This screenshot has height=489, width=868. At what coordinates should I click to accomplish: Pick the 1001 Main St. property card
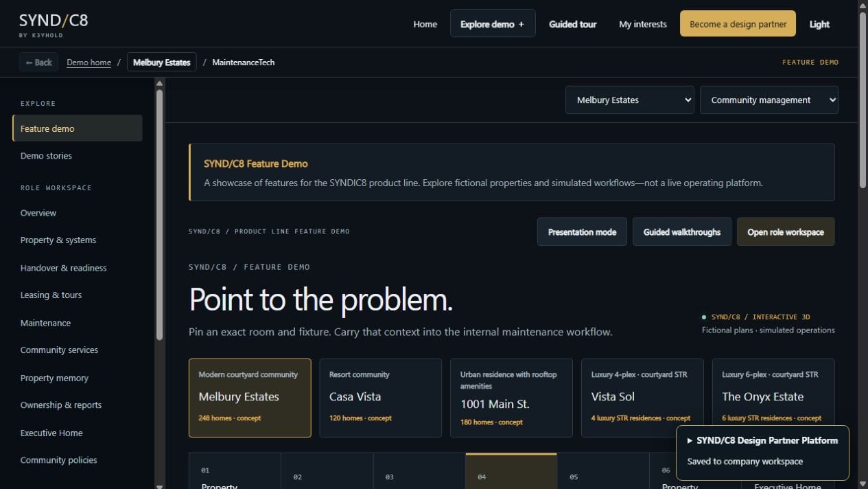point(511,398)
